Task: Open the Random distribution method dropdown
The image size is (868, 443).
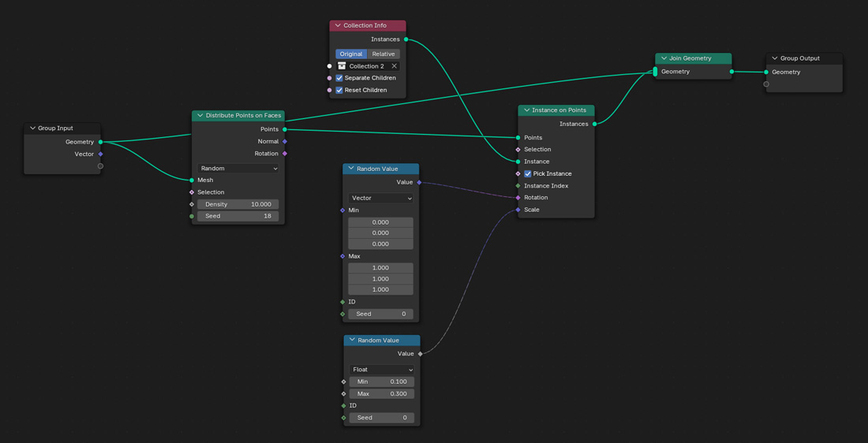Action: coord(238,169)
